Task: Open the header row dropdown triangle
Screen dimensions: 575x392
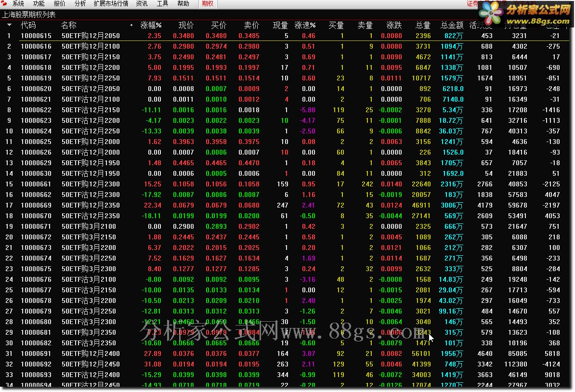Action: pos(9,25)
